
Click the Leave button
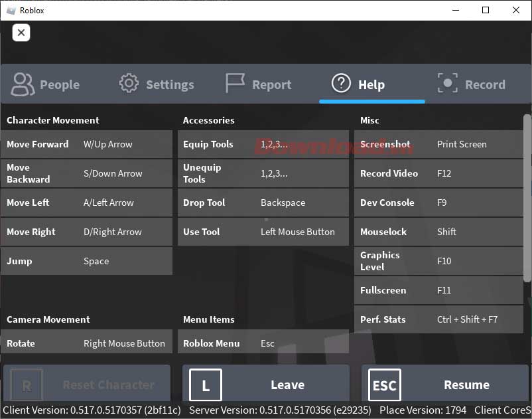point(266,385)
